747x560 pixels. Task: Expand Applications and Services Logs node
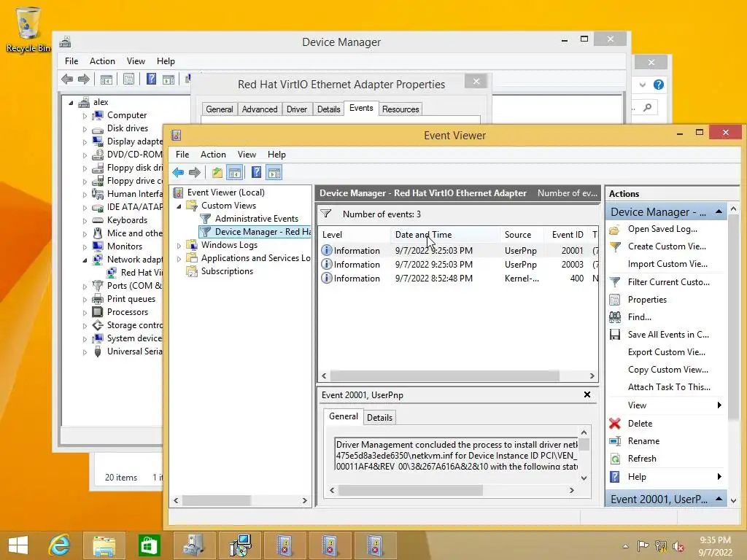click(179, 259)
